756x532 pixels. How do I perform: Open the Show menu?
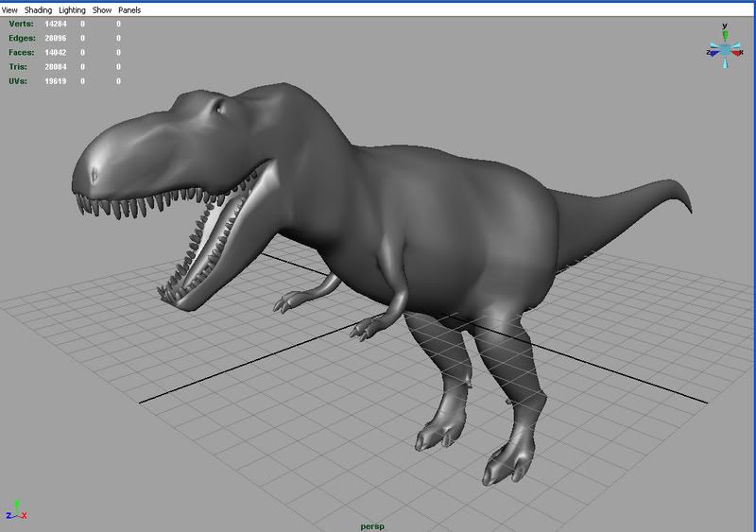point(102,9)
